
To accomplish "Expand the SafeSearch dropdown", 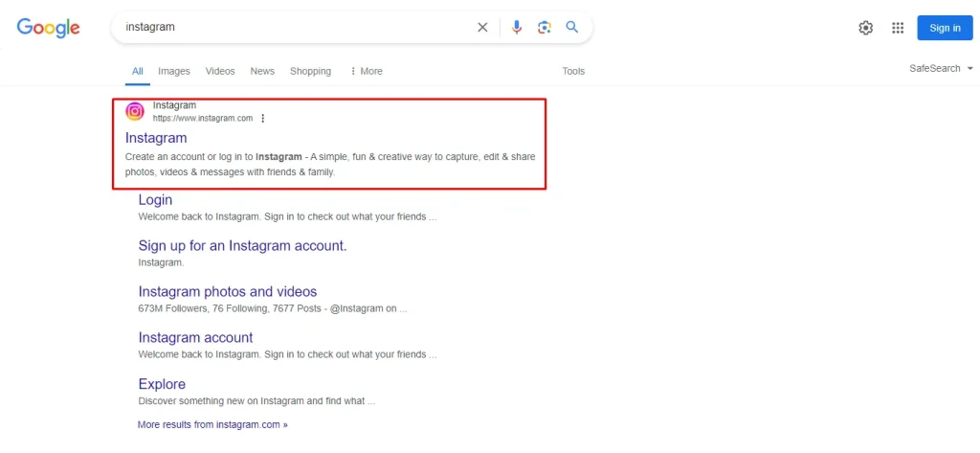I will point(942,69).
